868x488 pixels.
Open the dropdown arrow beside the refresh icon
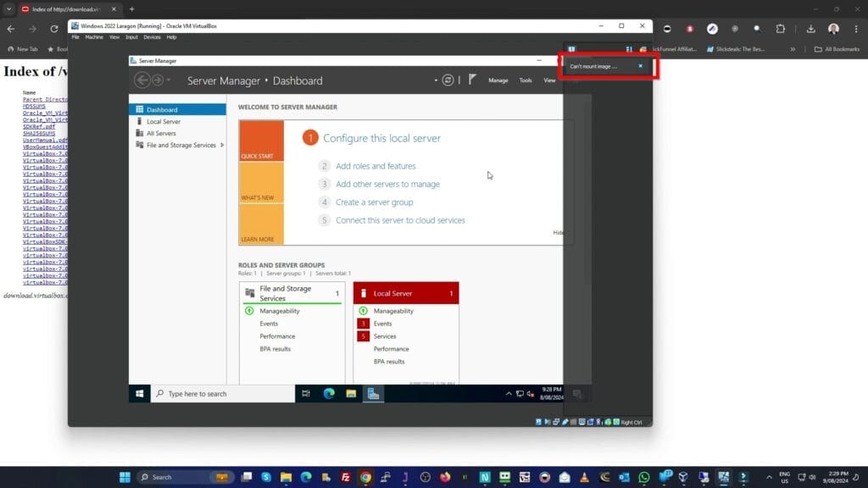pos(436,80)
